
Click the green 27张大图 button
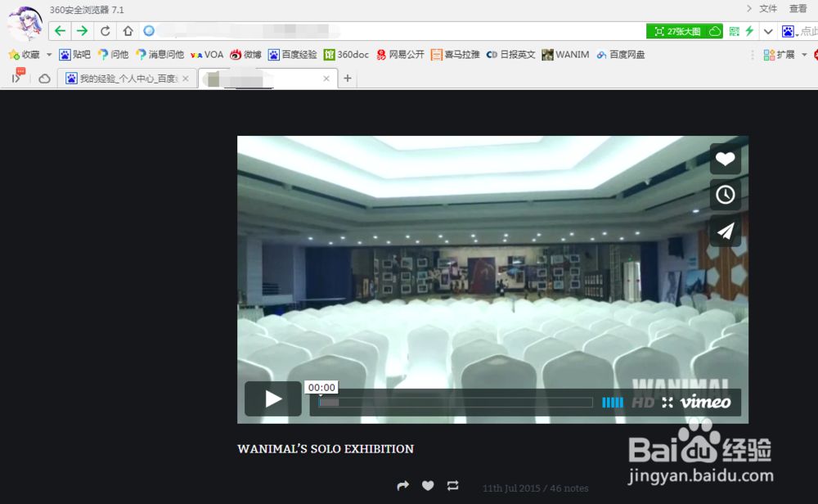[x=684, y=31]
